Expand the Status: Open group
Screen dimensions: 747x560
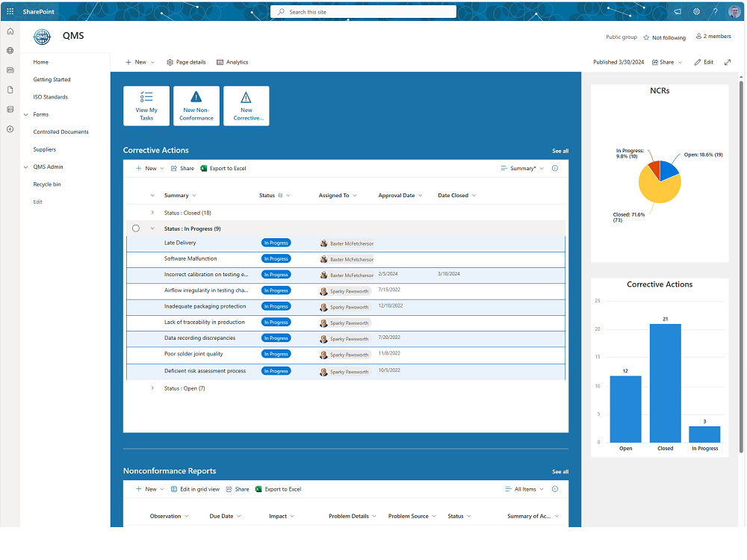point(153,388)
